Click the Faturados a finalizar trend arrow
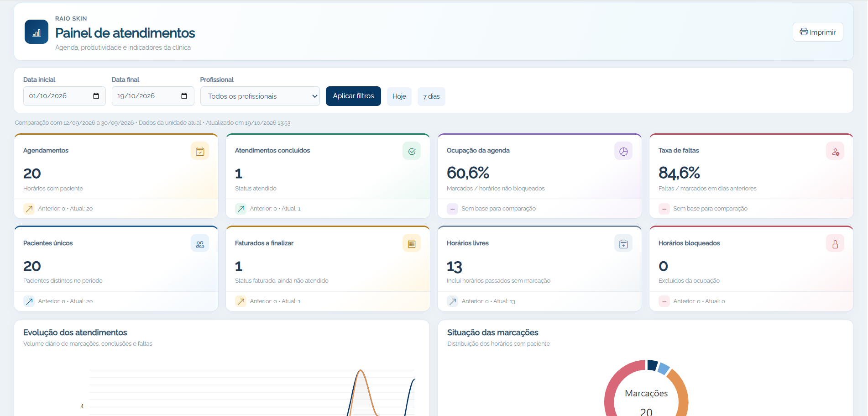Screen dimensions: 868x416 tap(241, 301)
